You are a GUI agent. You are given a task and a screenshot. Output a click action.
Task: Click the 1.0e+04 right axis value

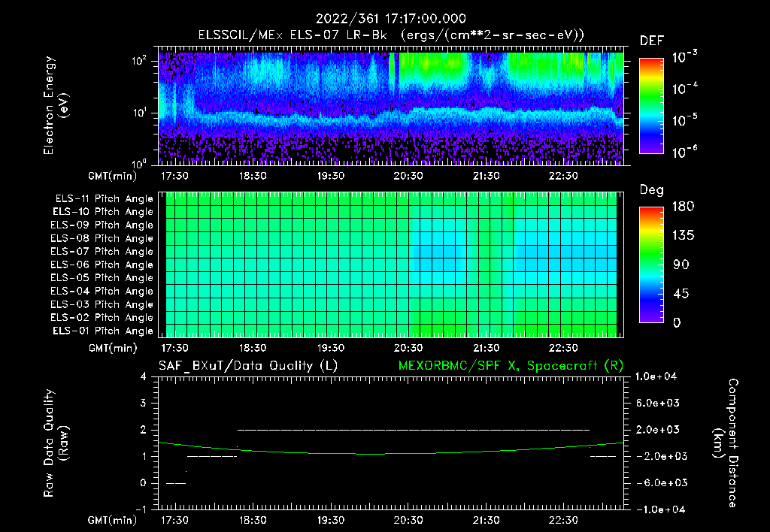(656, 376)
